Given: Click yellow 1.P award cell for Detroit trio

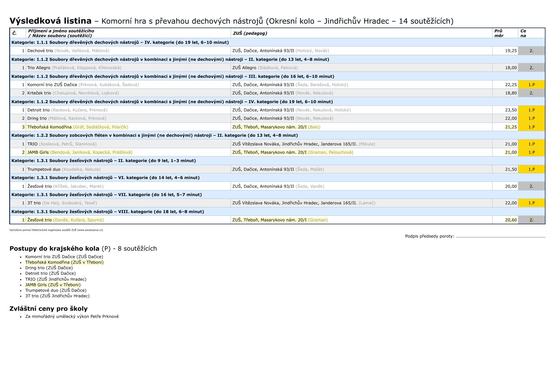Looking at the screenshot, I should point(531,110).
